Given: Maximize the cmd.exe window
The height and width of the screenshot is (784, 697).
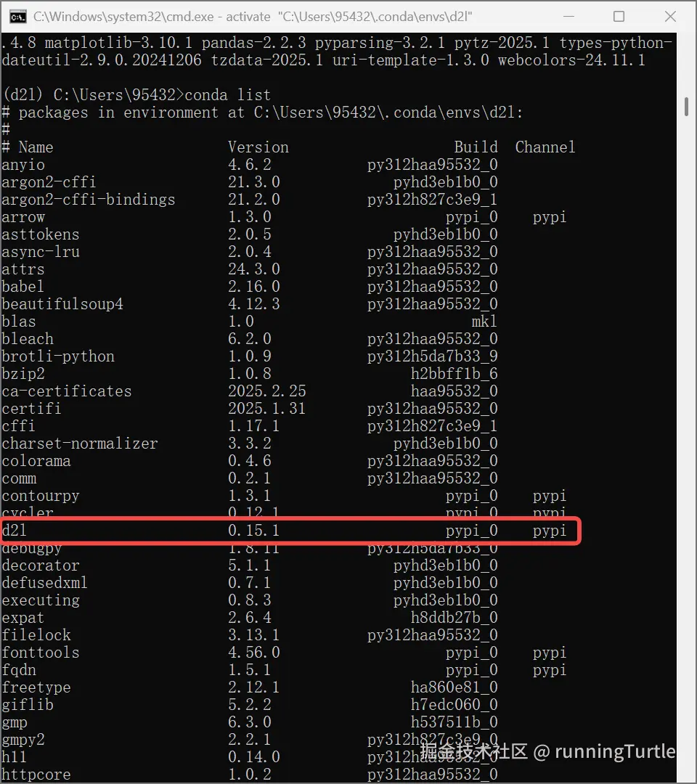Looking at the screenshot, I should pos(619,17).
